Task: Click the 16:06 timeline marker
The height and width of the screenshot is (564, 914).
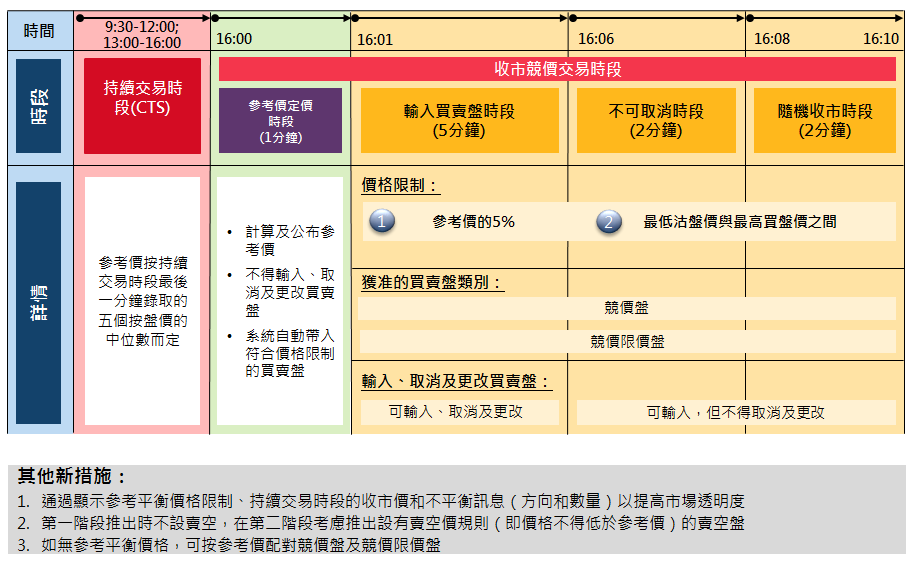Action: pyautogui.click(x=596, y=39)
